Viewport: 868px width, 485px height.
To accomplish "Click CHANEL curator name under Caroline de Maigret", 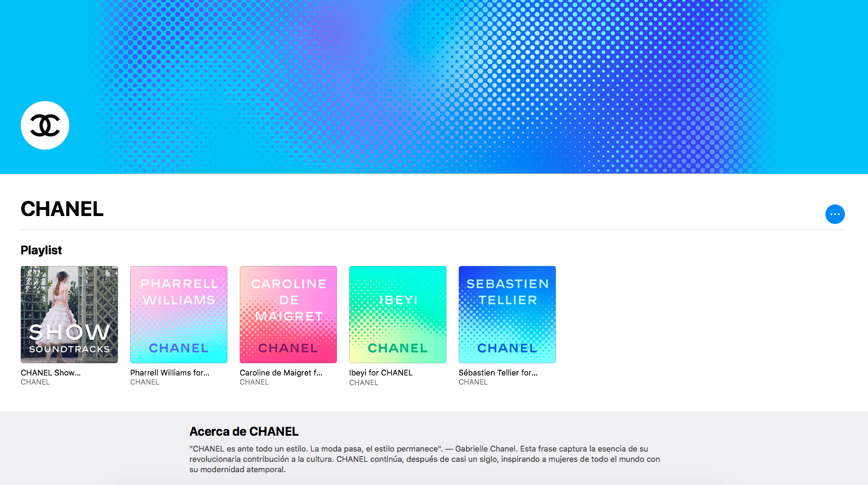I will [254, 382].
